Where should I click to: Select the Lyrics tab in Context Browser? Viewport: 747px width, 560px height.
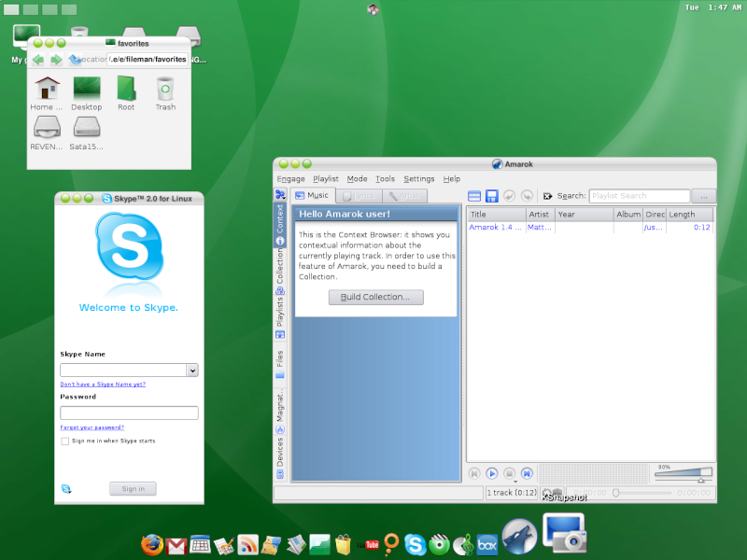[359, 196]
